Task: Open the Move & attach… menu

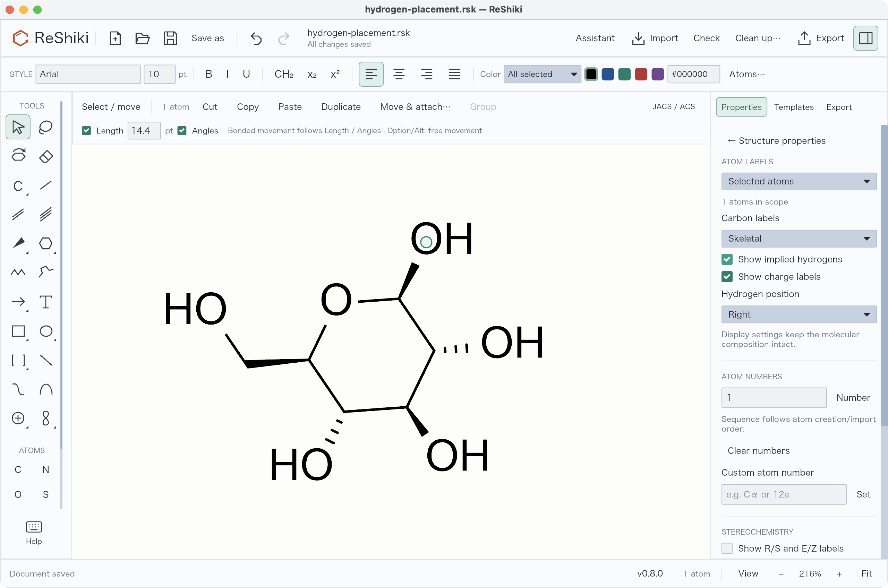Action: pos(415,107)
